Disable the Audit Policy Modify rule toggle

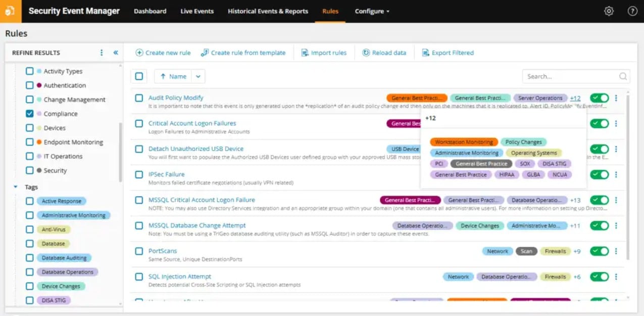click(x=600, y=98)
